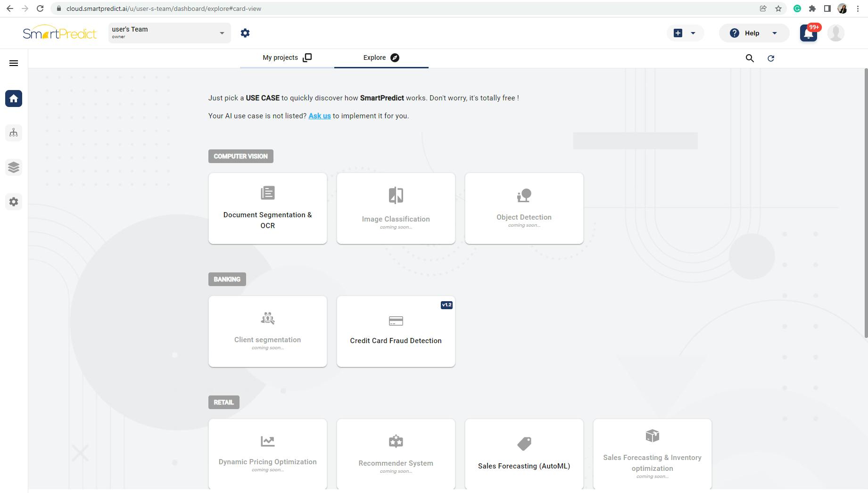
Task: Click the Client segmentation card icon
Action: 268,318
